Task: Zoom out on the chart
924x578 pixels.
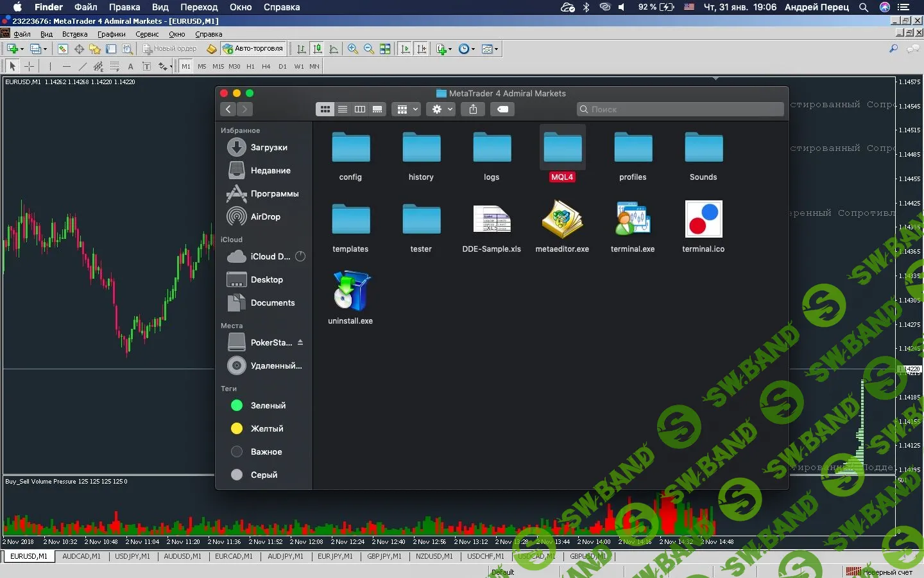Action: pos(369,49)
